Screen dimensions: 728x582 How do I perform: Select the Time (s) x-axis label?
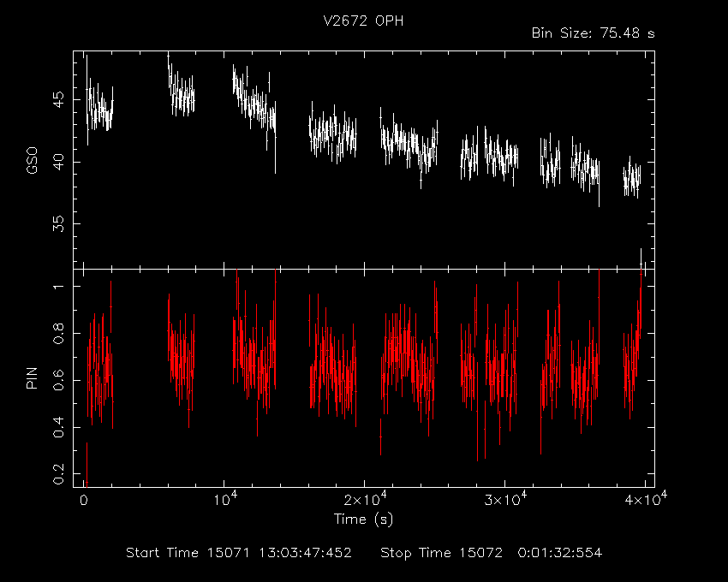tap(363, 519)
